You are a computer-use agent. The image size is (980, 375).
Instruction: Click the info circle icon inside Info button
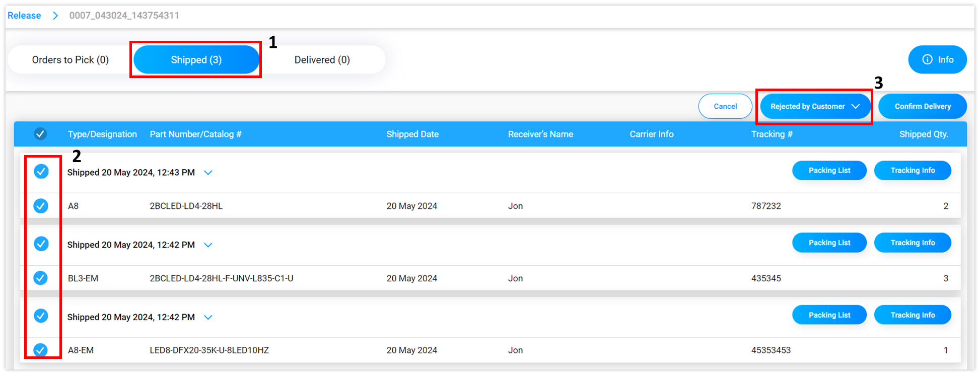point(927,59)
